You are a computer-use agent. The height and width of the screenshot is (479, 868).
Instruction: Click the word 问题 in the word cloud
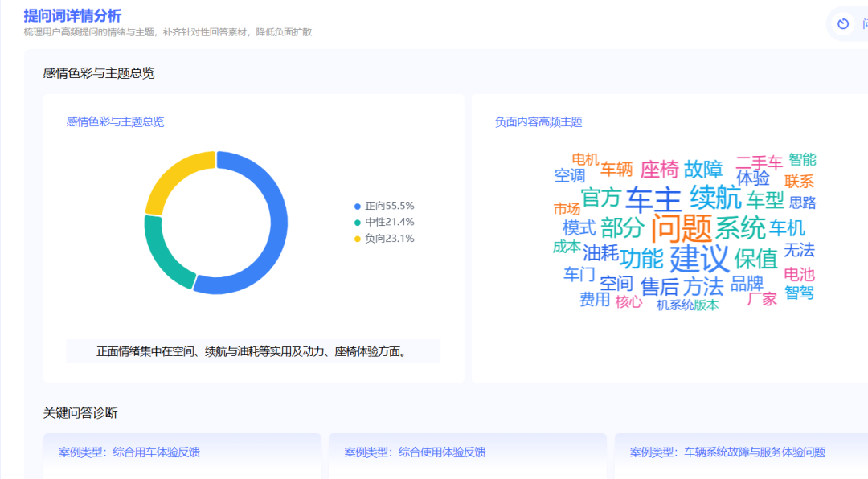(x=681, y=228)
